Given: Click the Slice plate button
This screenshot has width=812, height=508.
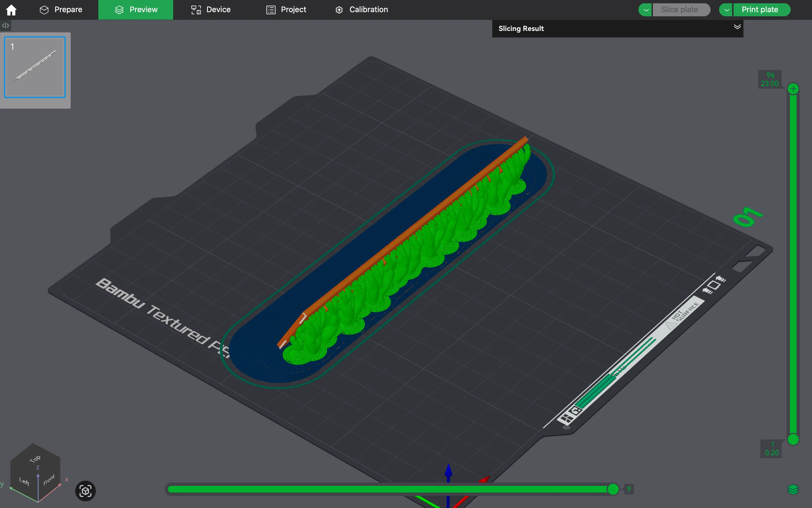Looking at the screenshot, I should click(x=679, y=10).
